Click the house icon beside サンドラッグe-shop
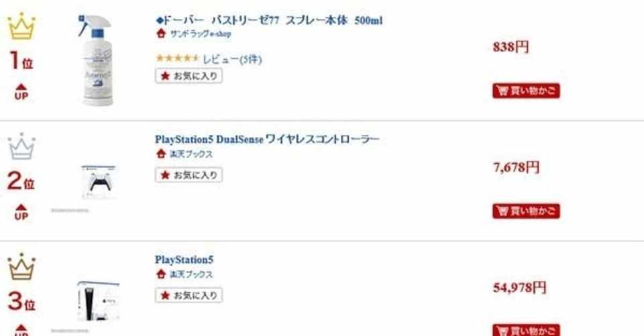This screenshot has width=644, height=336. (160, 34)
